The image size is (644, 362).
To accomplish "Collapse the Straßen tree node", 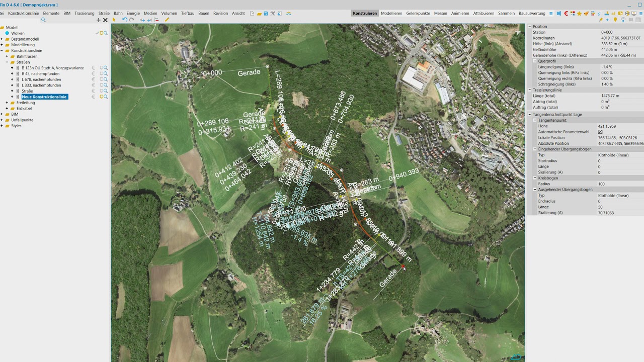I will tap(7, 62).
